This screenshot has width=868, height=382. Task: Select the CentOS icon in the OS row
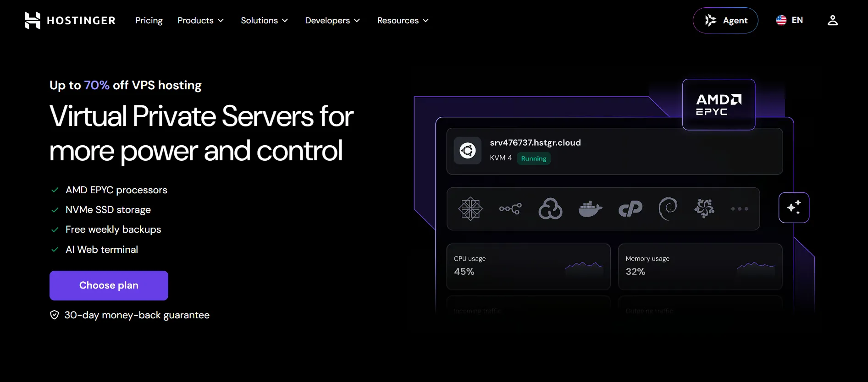[470, 209]
